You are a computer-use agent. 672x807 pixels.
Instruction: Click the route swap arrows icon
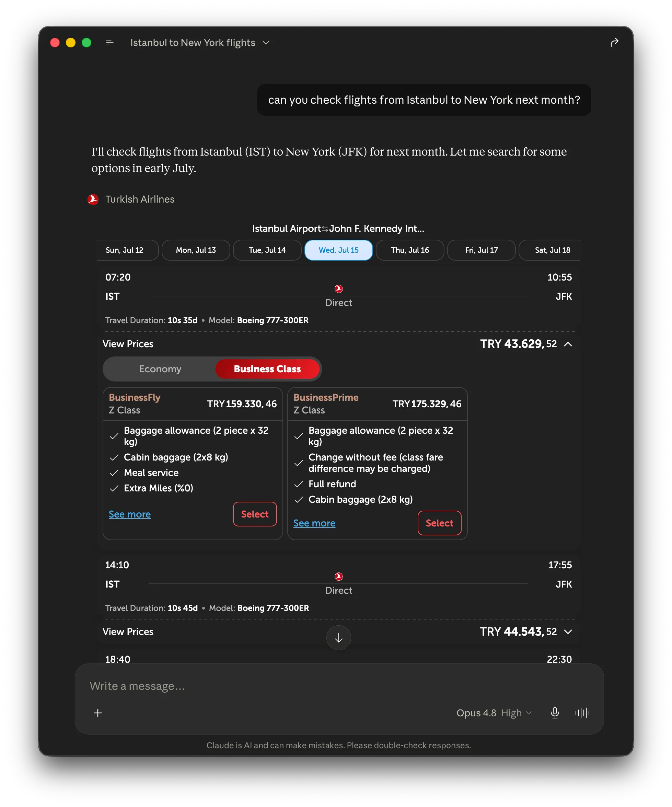tap(325, 229)
